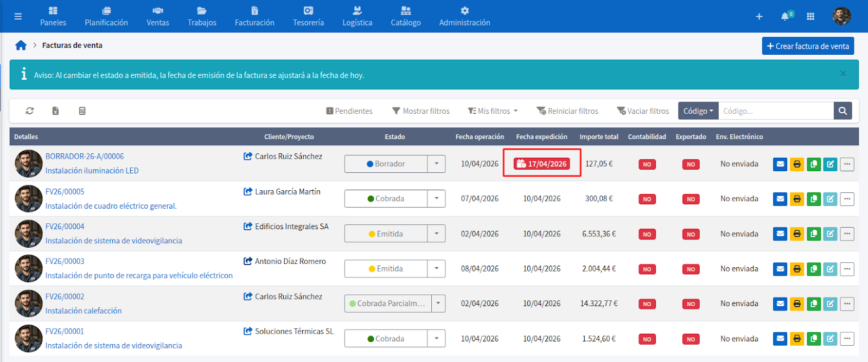The image size is (868, 362).
Task: Export invoices with the Excel file icon
Action: click(x=55, y=111)
